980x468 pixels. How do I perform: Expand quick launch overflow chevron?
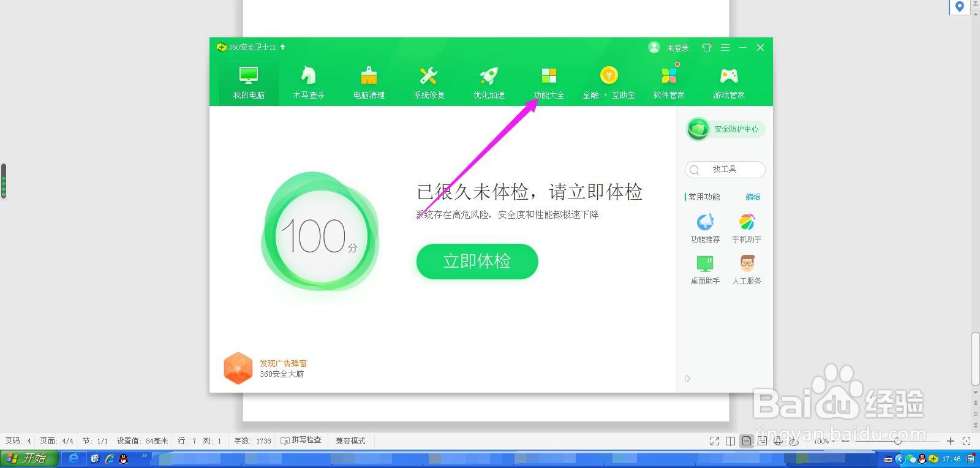click(145, 456)
